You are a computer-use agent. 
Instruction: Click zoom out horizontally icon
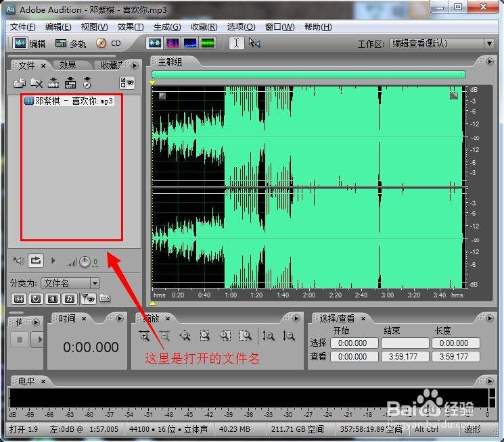tap(164, 336)
